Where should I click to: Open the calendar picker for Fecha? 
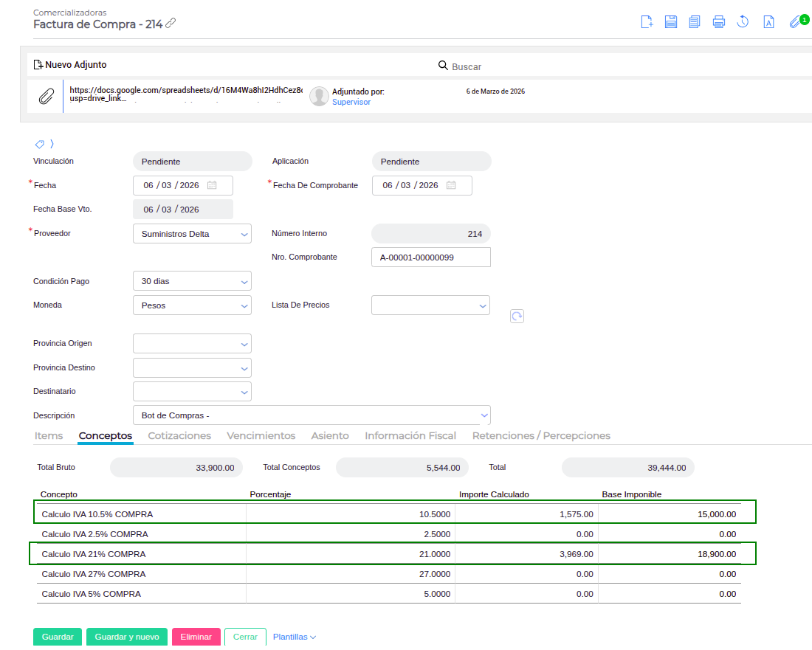point(212,185)
